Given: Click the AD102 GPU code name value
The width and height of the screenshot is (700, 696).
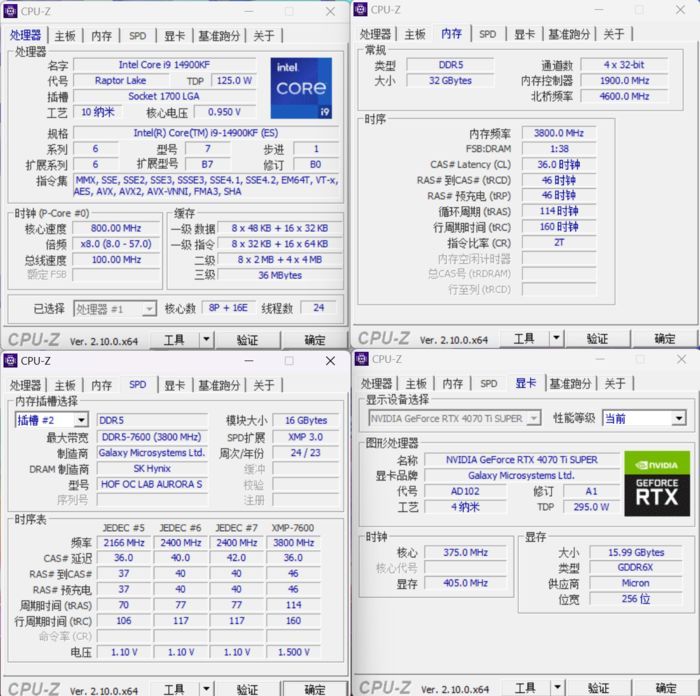Looking at the screenshot, I should (465, 491).
